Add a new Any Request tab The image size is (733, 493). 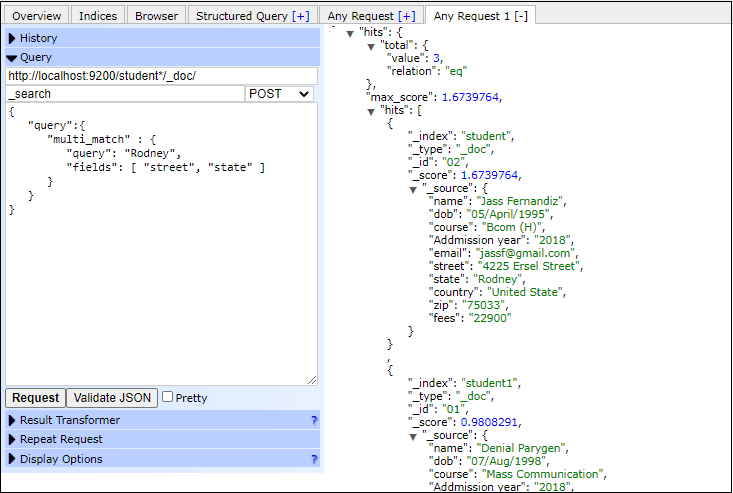pyautogui.click(x=407, y=16)
